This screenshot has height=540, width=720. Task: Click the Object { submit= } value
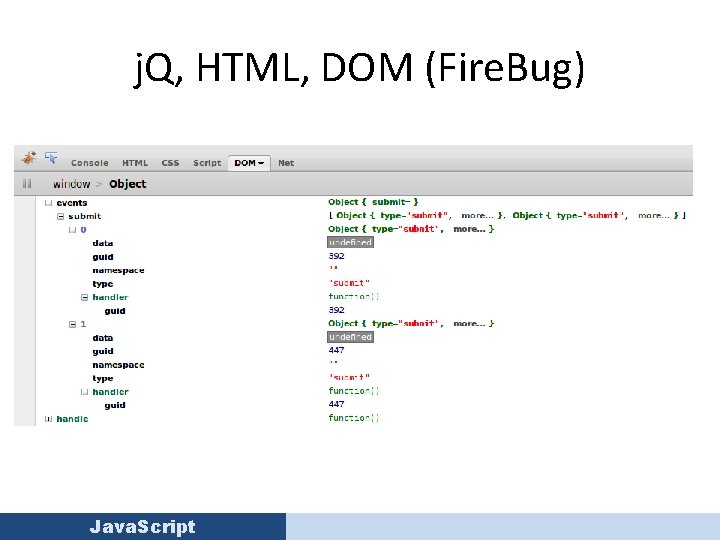(373, 202)
